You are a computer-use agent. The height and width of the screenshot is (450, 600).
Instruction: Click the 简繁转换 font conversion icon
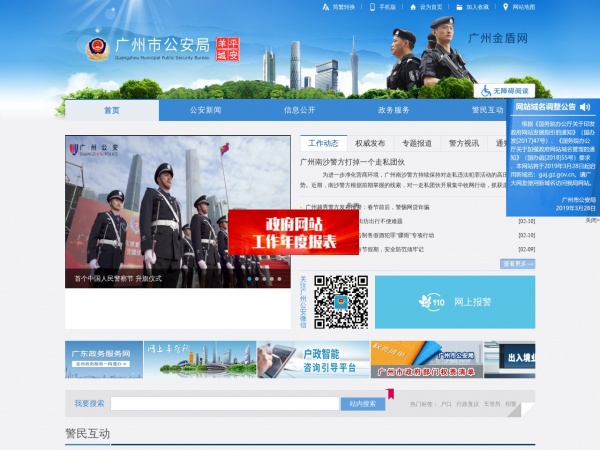click(x=326, y=7)
